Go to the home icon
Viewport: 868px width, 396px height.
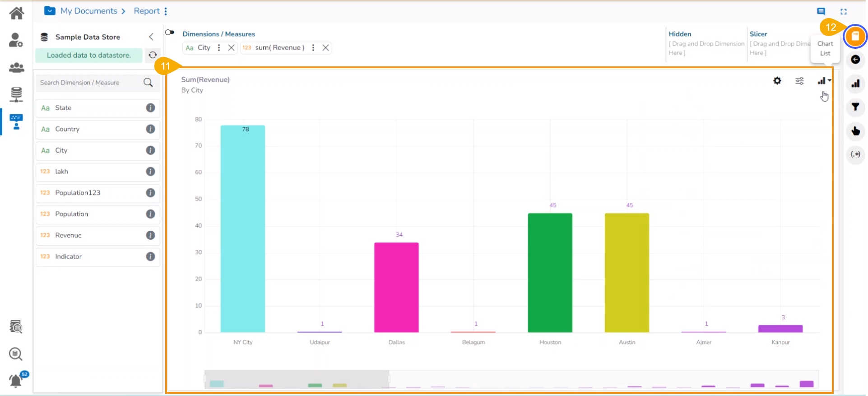coord(17,13)
